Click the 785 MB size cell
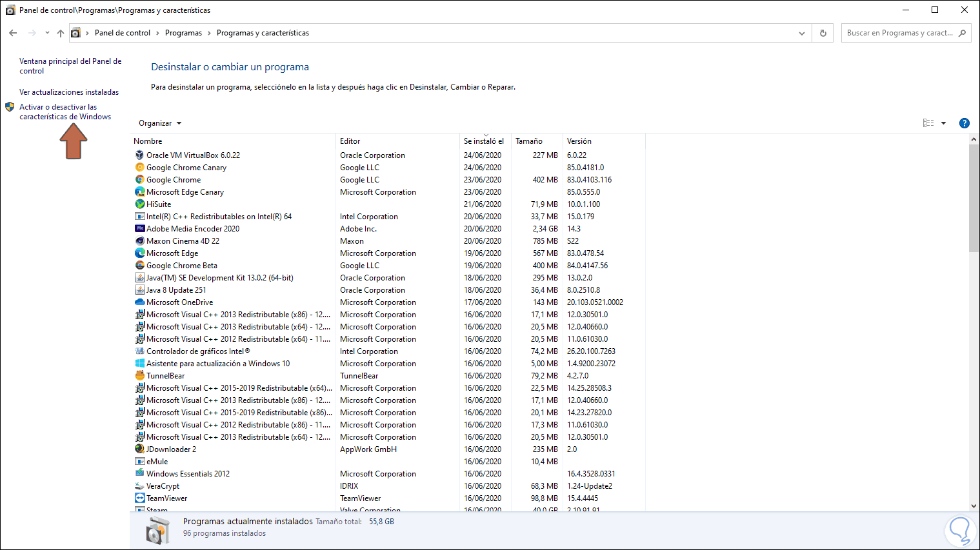 point(545,241)
